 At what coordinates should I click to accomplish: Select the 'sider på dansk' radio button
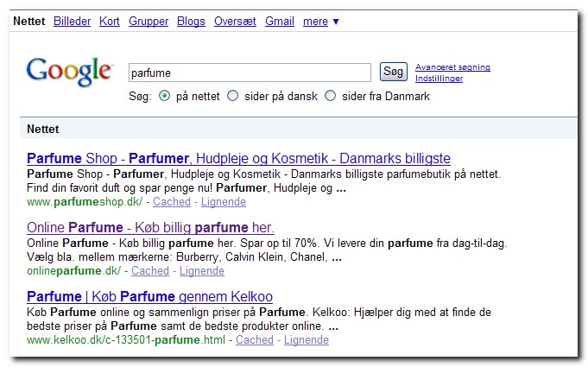pyautogui.click(x=233, y=96)
